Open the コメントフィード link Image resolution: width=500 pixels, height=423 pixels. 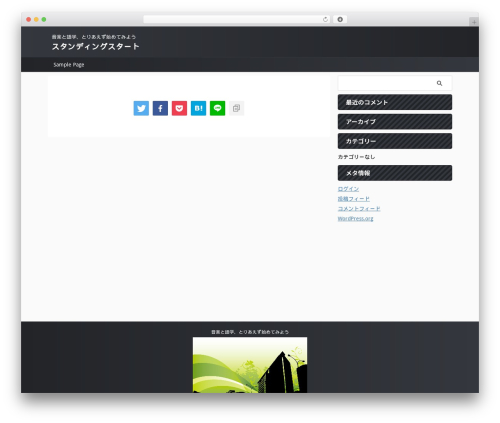[x=359, y=209]
